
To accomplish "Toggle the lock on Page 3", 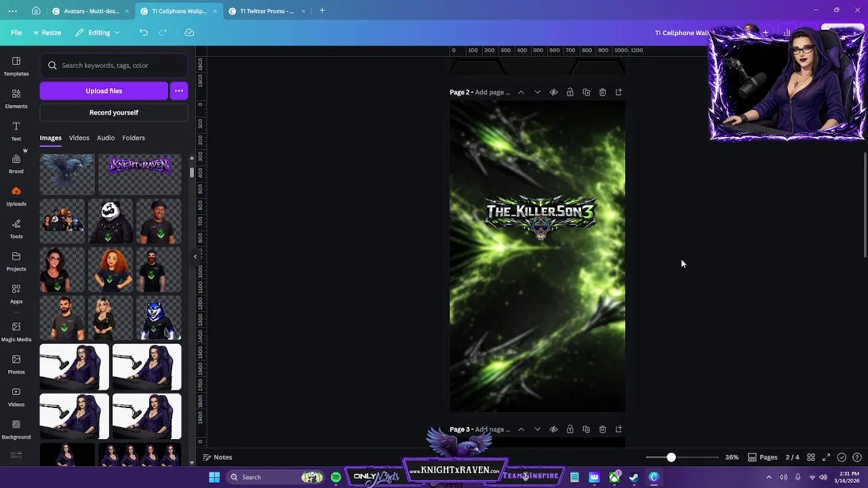I will [x=570, y=429].
